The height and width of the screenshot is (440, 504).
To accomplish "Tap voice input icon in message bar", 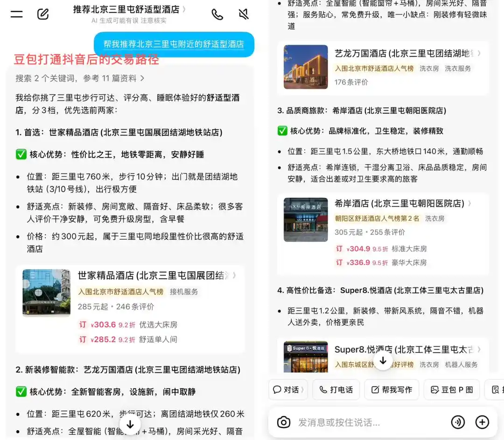I will tap(458, 422).
